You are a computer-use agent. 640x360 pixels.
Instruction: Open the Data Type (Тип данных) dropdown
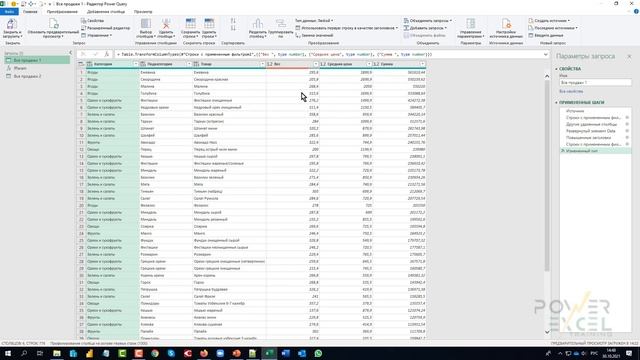pyautogui.click(x=314, y=20)
